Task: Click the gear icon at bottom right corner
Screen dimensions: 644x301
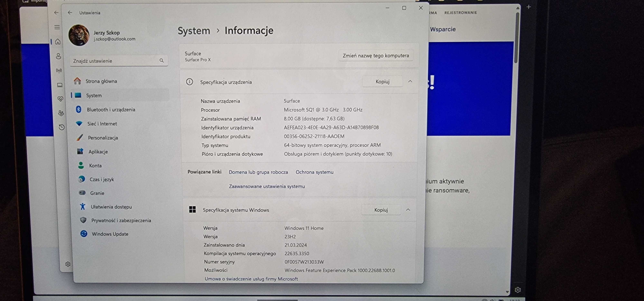Action: pyautogui.click(x=517, y=290)
